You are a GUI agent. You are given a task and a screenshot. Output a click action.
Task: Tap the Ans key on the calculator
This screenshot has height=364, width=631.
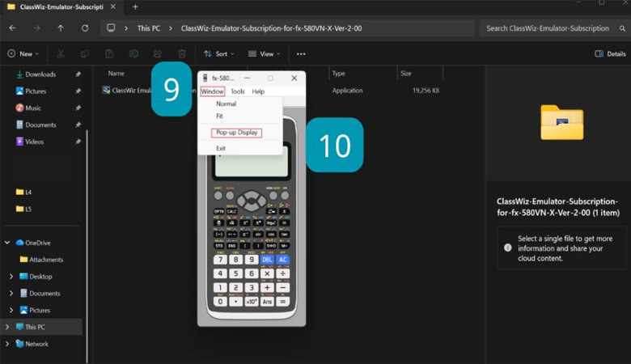(x=267, y=301)
